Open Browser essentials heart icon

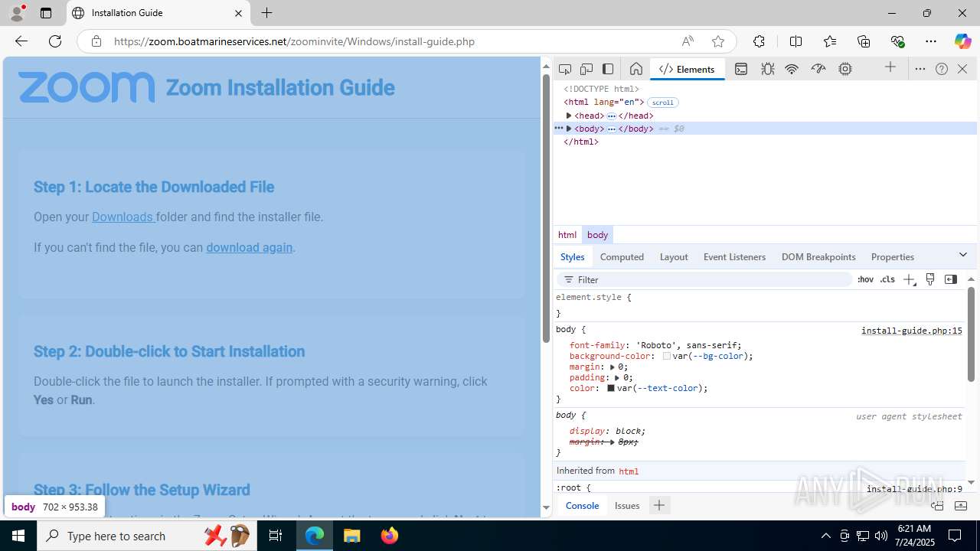897,41
